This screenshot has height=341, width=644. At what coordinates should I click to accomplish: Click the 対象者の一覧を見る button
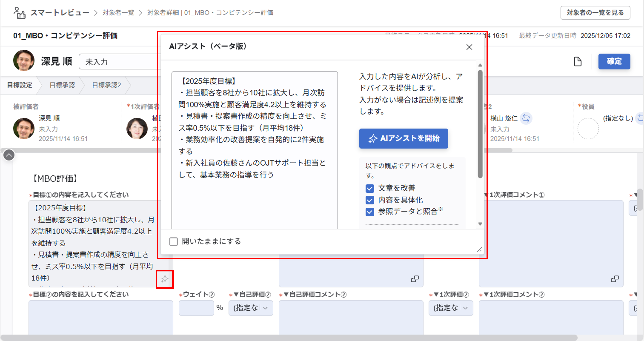[595, 12]
